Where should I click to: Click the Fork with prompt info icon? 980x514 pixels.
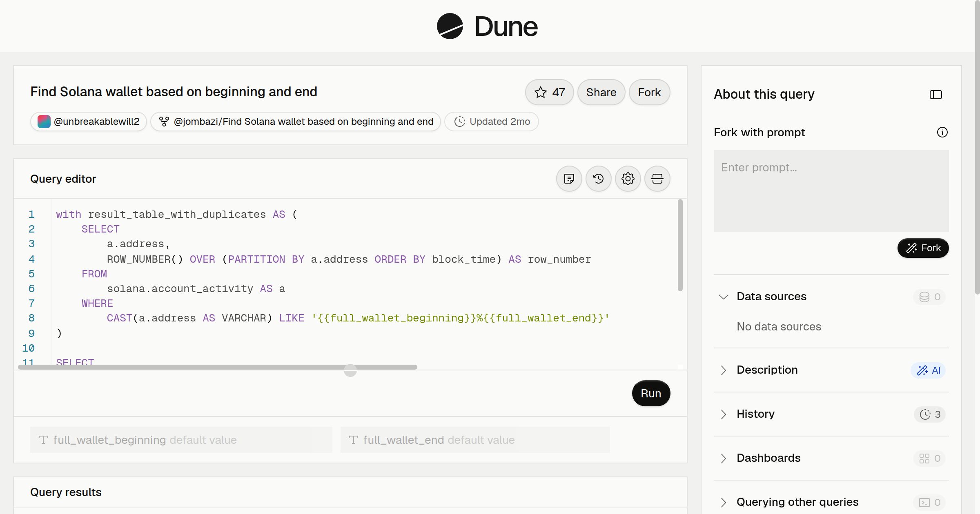coord(942,132)
